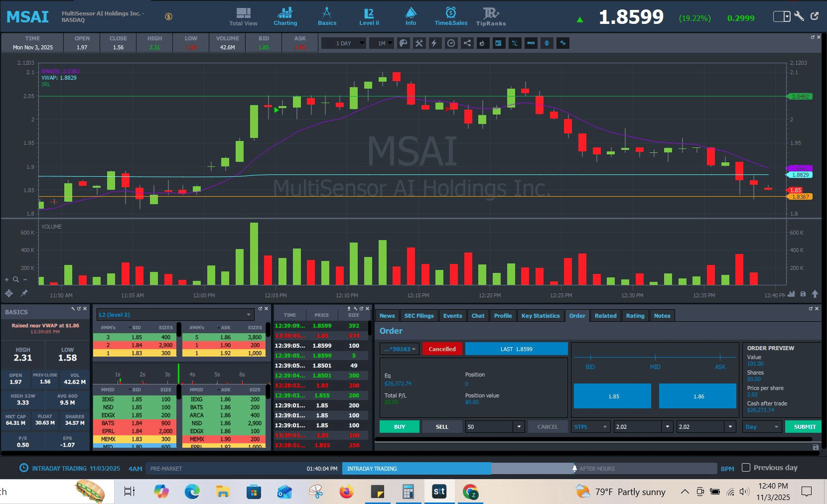Click the flame icon in chart toolbar
Screen dimensions: 827x504
(482, 43)
